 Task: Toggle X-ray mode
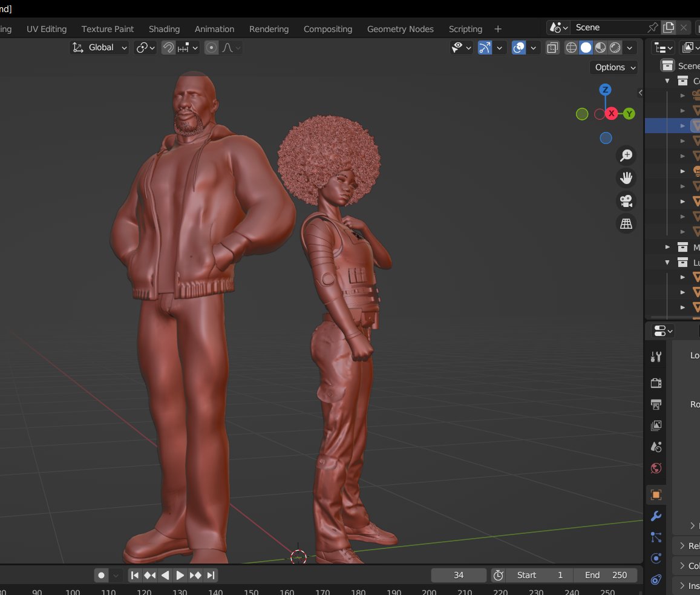tap(552, 48)
